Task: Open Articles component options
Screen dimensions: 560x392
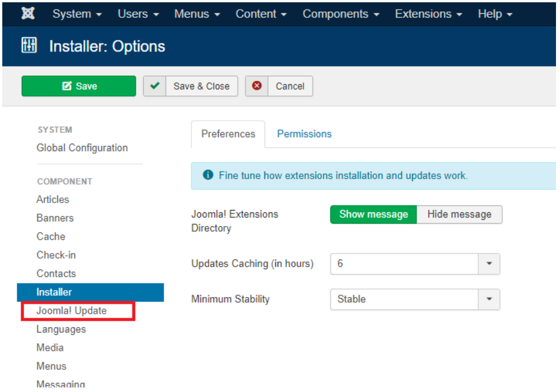Action: (x=53, y=199)
